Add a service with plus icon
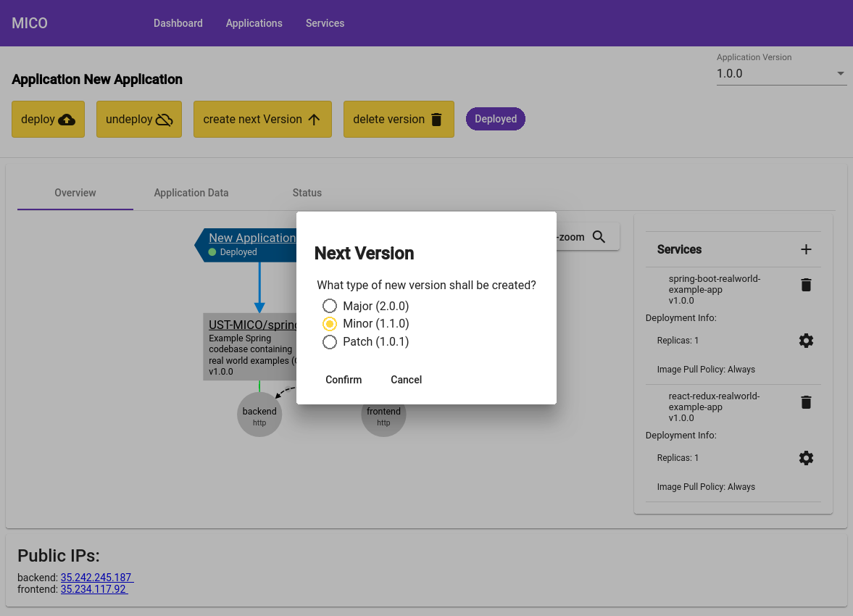This screenshot has width=853, height=616. click(x=806, y=249)
